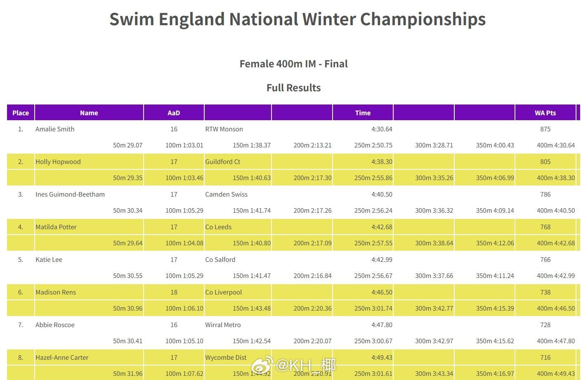Viewport: 588px width, 380px height.
Task: Click the RTW Monson club cell
Action: [x=224, y=129]
